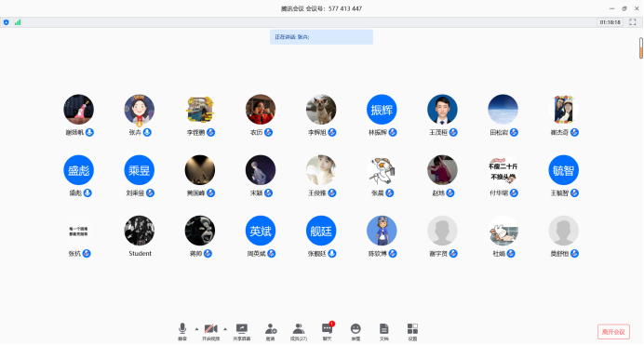Select the blue 英斌 avatar

tap(261, 231)
